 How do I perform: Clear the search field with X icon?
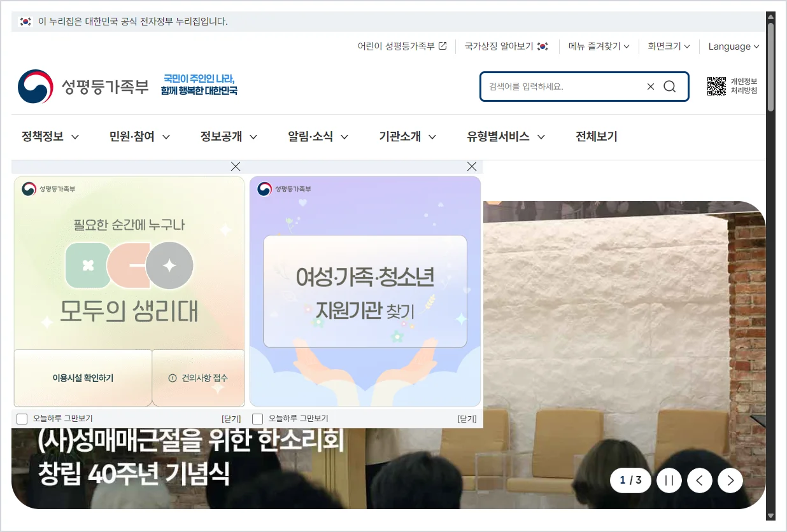click(x=650, y=87)
